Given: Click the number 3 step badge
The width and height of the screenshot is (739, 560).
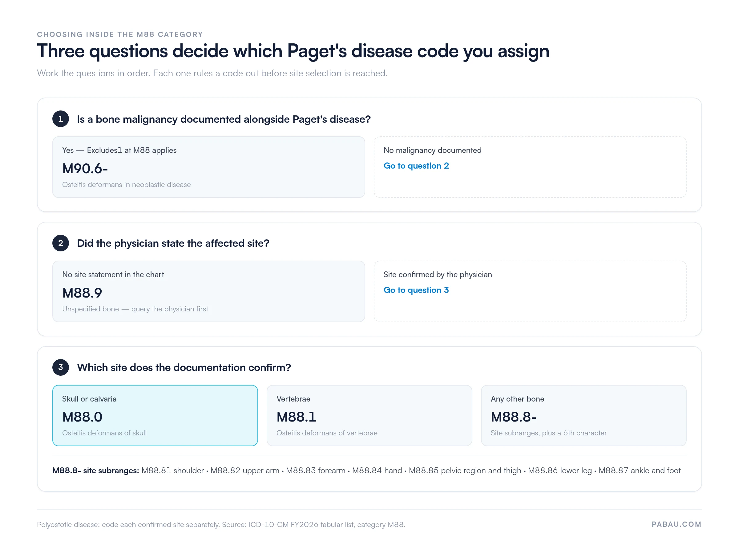Looking at the screenshot, I should pos(60,367).
